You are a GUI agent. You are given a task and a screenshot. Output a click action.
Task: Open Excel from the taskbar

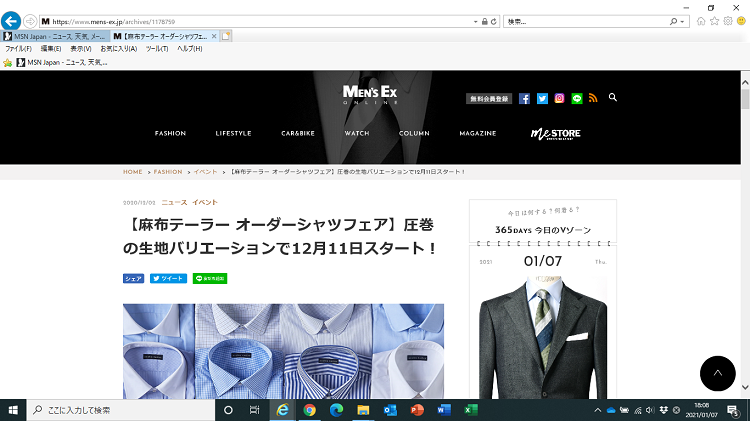point(471,410)
